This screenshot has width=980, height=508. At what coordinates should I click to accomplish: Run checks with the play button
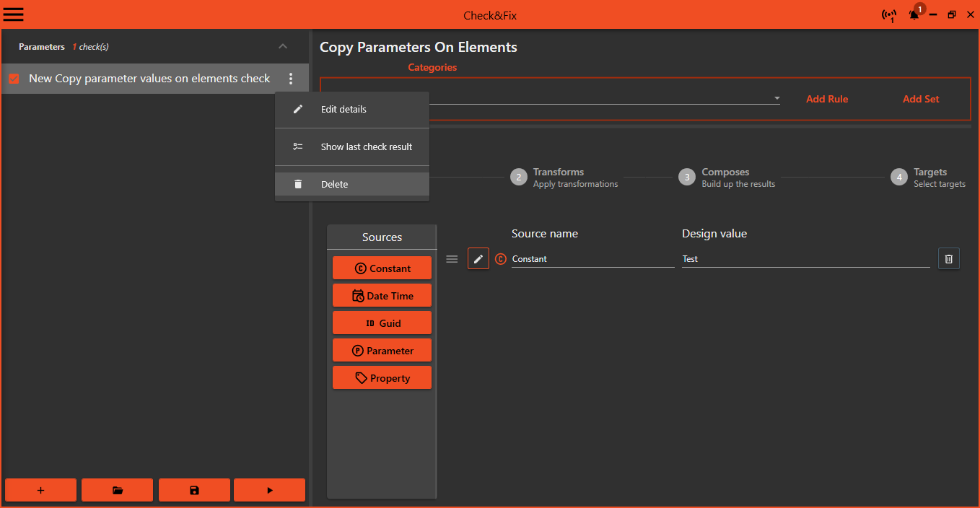pyautogui.click(x=269, y=490)
